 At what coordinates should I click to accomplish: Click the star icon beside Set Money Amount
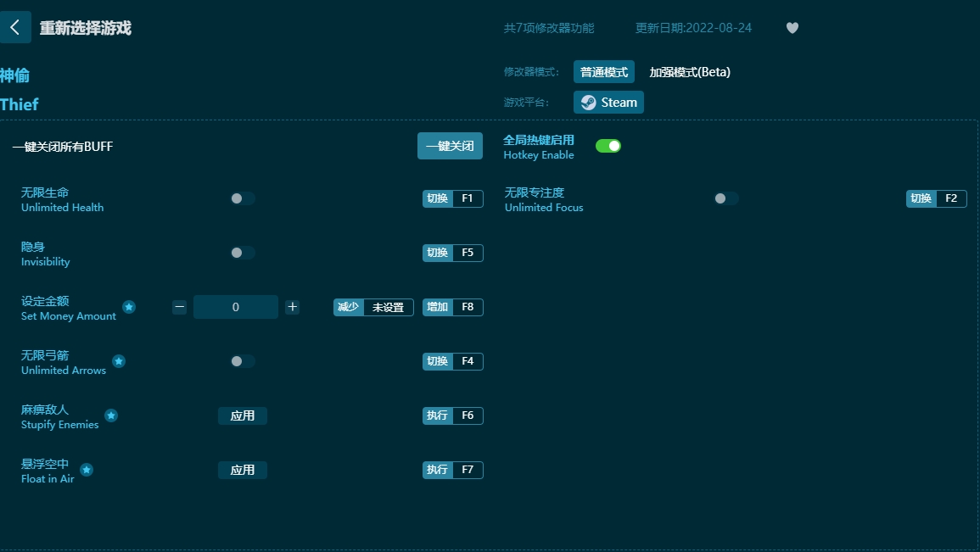coord(128,308)
